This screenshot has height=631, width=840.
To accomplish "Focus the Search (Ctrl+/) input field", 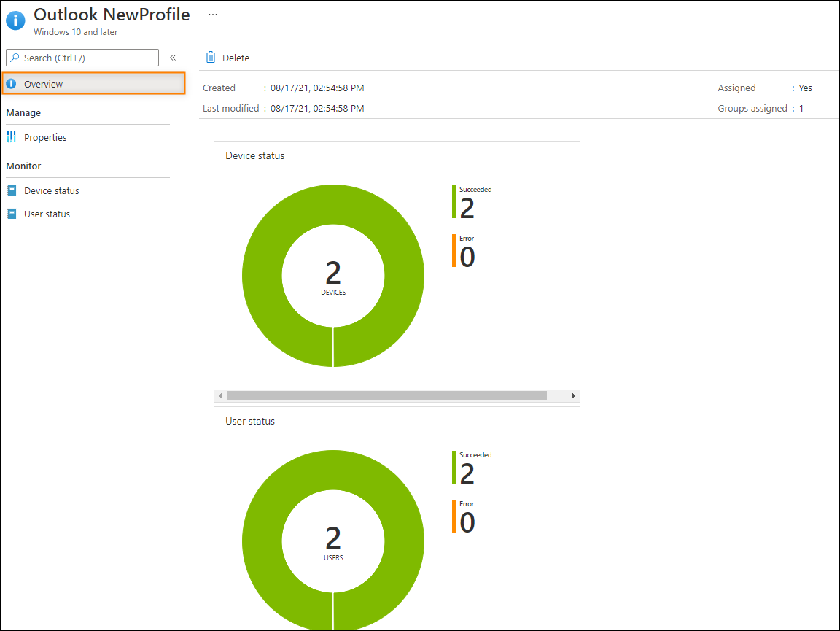I will tap(82, 58).
